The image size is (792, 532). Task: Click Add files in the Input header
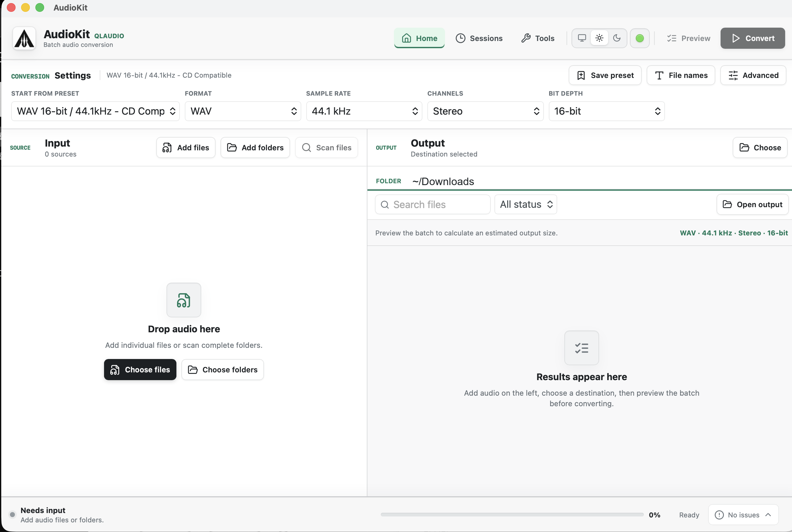(x=186, y=148)
